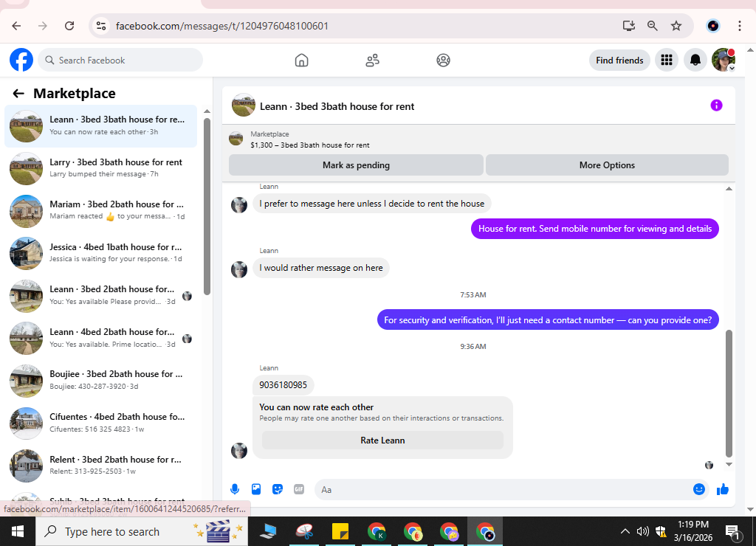Click install app icon in address bar

(629, 26)
